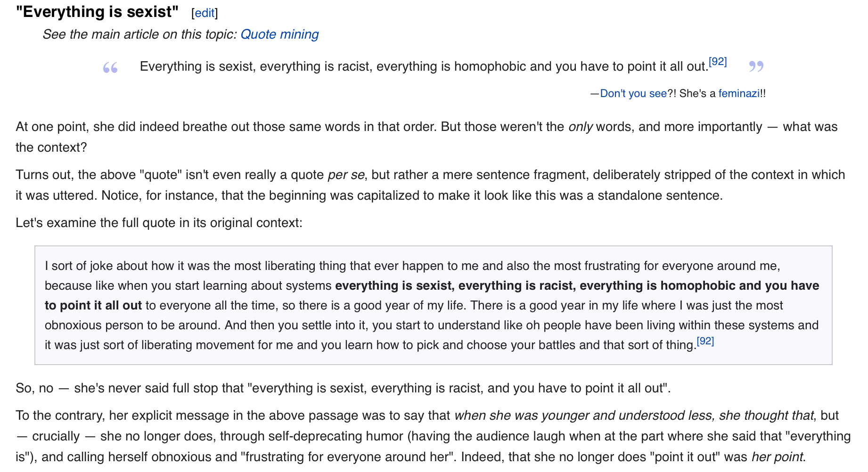Open the feminazi link in the attribution
The width and height of the screenshot is (868, 472).
[x=739, y=93]
